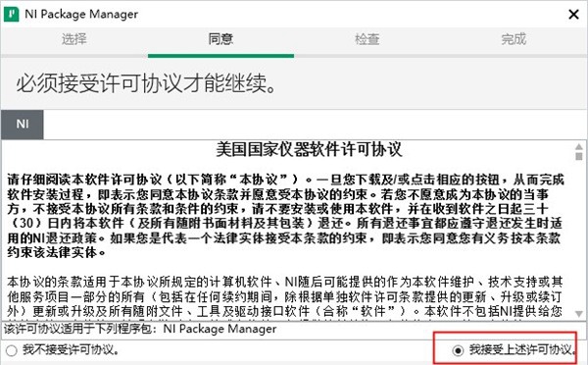
Task: Click the license scrollbar up arrow
Action: point(579,146)
